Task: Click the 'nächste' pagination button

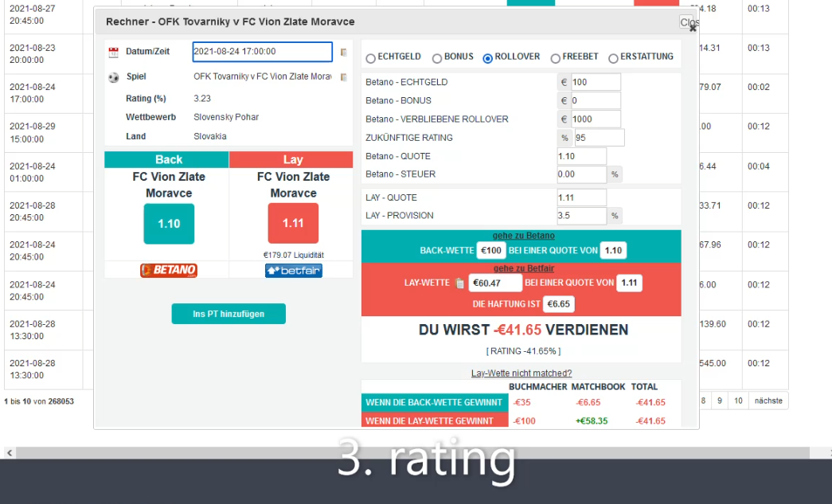Action: (768, 401)
